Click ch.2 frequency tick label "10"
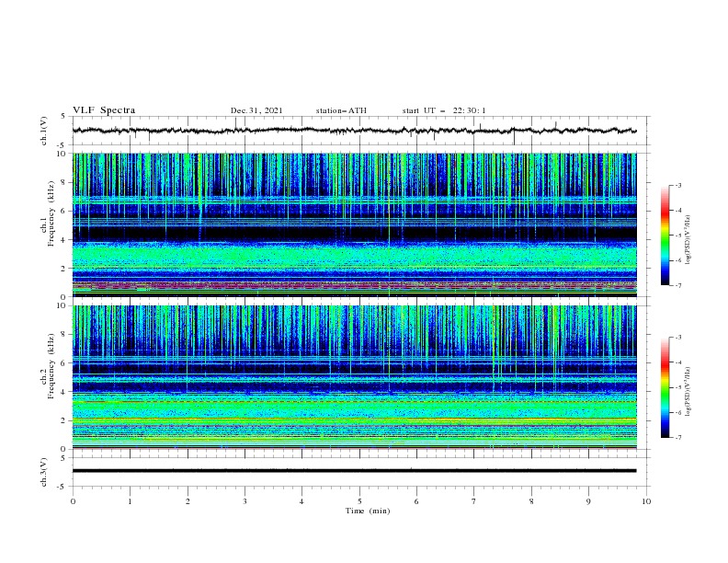 63,305
